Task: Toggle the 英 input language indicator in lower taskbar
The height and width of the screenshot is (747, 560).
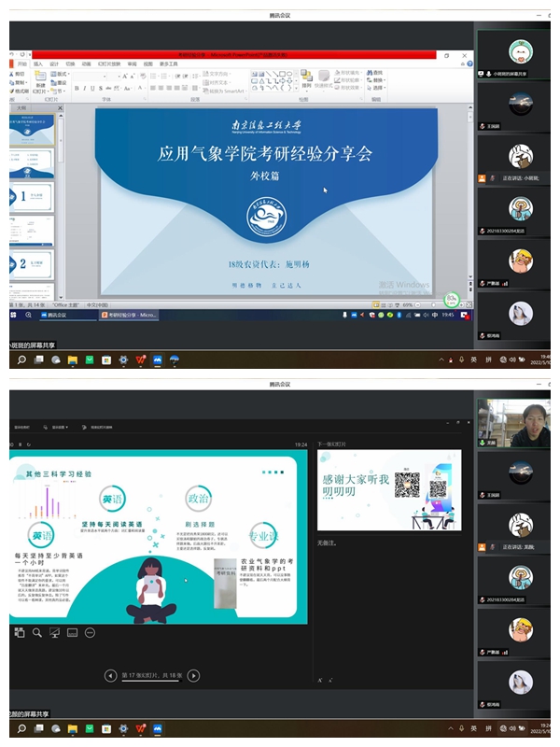Action: (x=473, y=727)
